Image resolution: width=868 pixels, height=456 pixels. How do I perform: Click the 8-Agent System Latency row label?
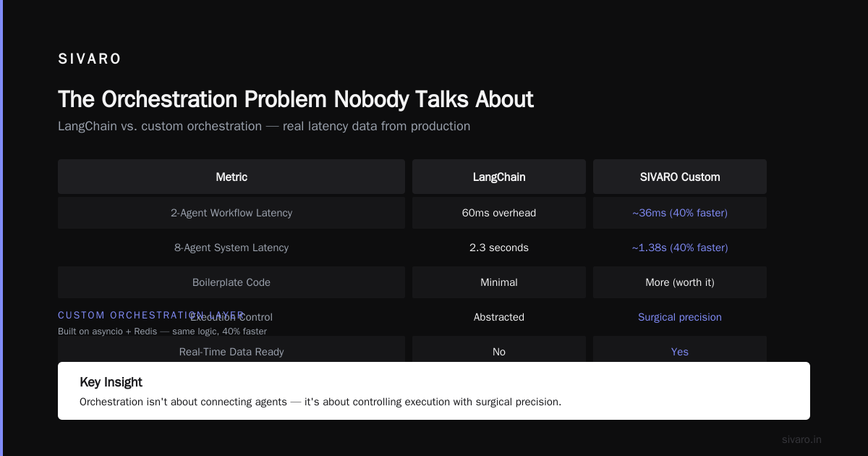tap(231, 248)
